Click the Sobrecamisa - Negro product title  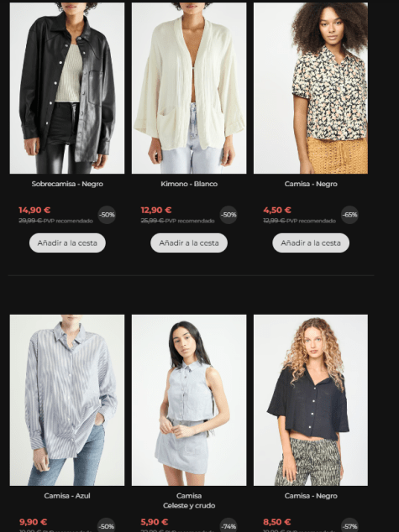click(x=67, y=184)
